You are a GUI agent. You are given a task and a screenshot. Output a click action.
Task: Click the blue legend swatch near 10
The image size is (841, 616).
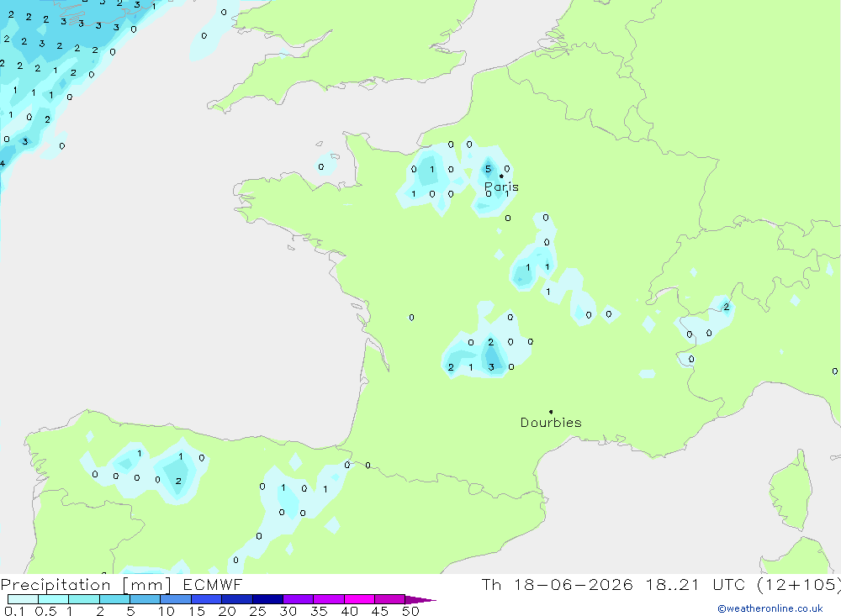[x=176, y=599]
